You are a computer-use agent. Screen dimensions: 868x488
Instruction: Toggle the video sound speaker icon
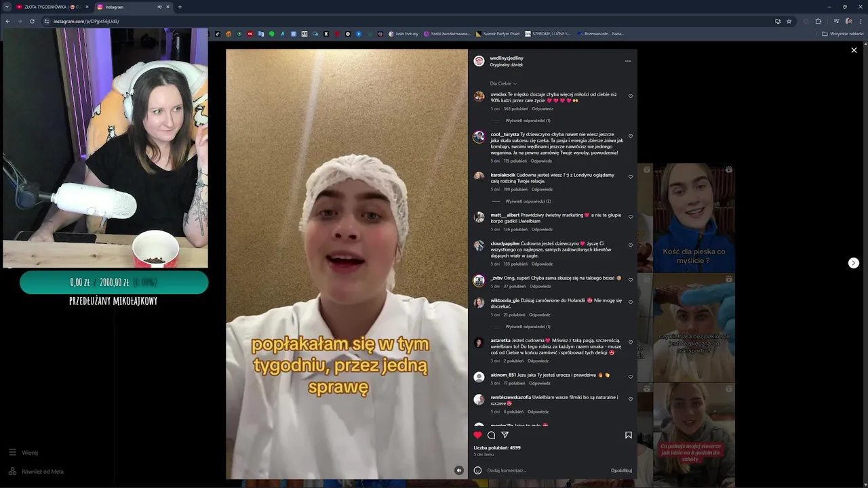click(459, 470)
